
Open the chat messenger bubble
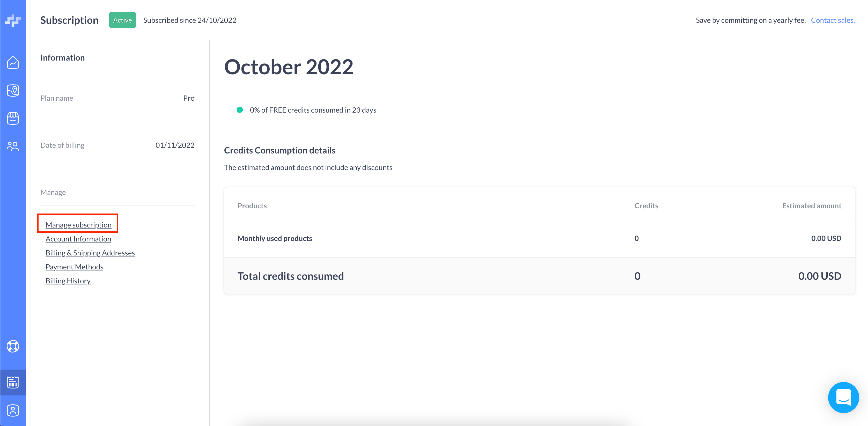[x=843, y=397]
